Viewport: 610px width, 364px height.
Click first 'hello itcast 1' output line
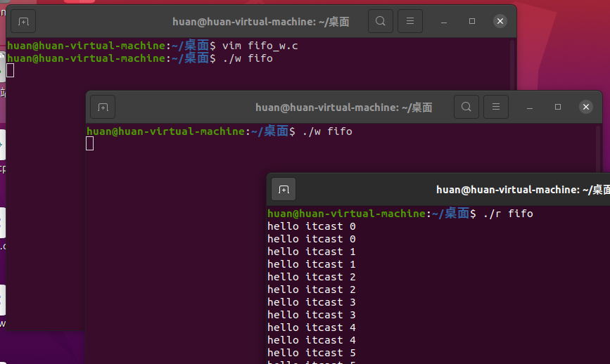(x=312, y=252)
